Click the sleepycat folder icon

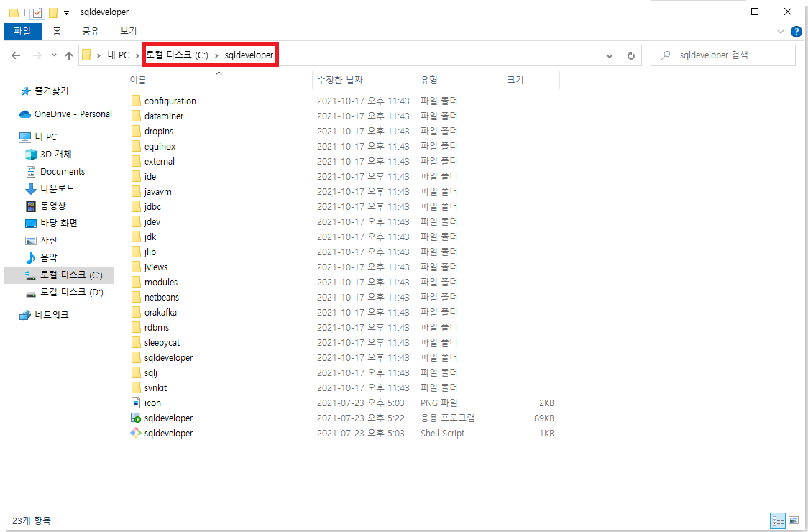(136, 342)
